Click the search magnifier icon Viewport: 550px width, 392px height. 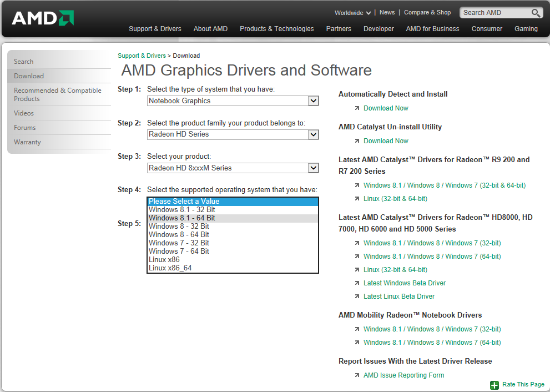click(x=536, y=13)
